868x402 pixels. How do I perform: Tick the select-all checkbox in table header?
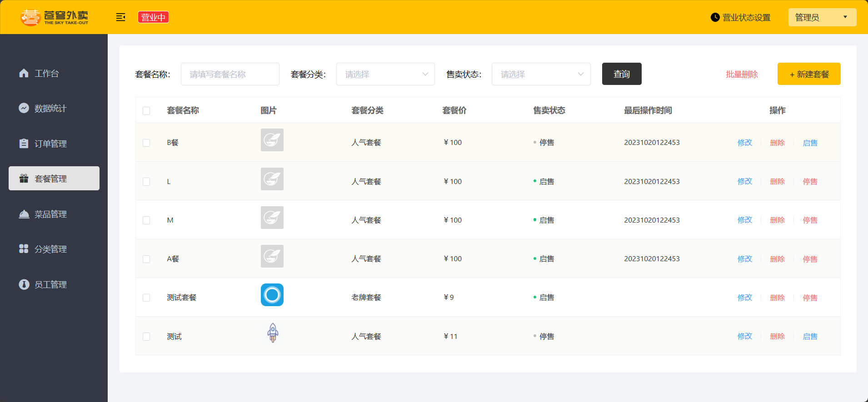(146, 111)
